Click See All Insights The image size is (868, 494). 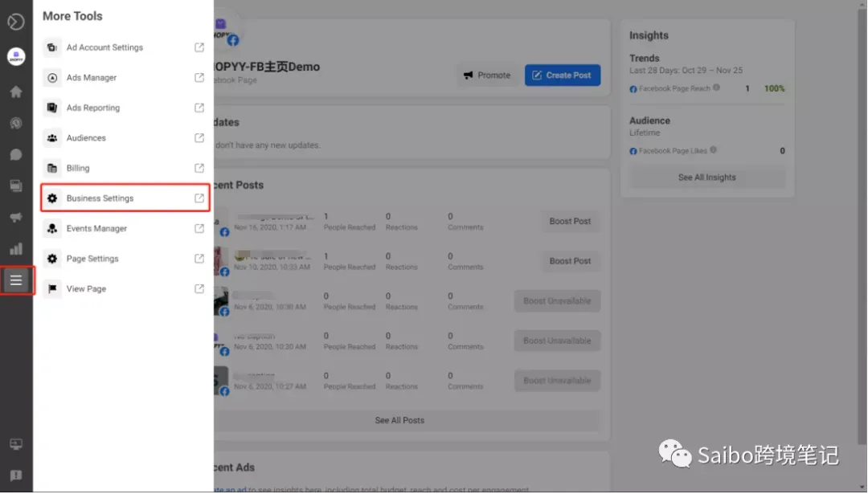click(707, 178)
